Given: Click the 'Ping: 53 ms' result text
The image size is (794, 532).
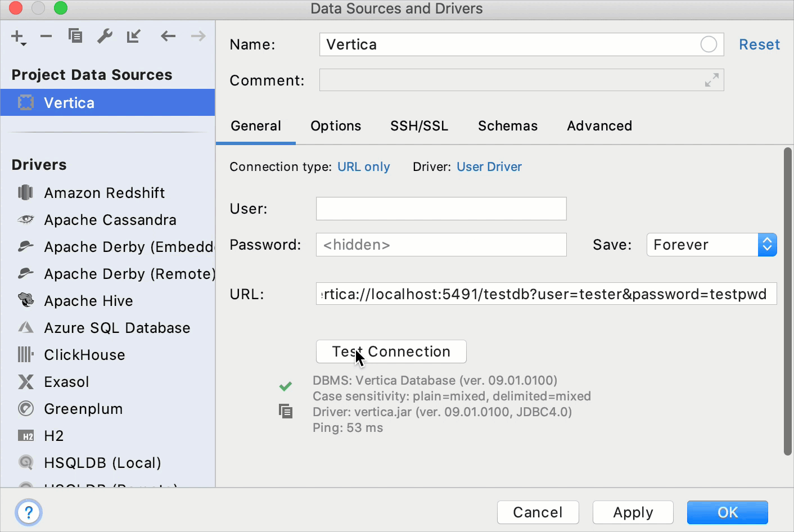Looking at the screenshot, I should (348, 428).
